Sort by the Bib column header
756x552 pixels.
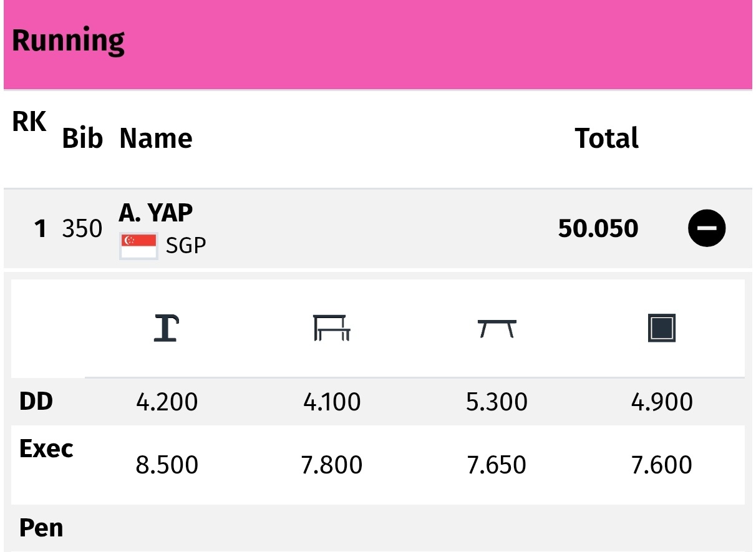tap(82, 138)
